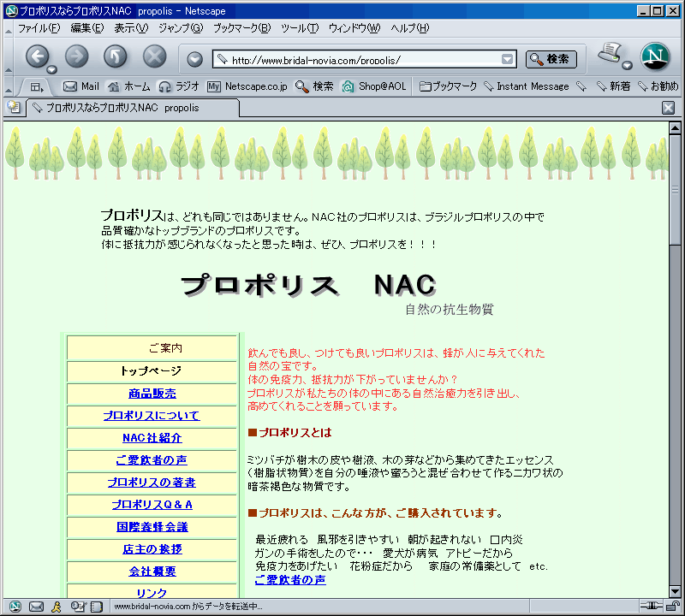
Task: Open the プロポリスQ&A link
Action: tap(152, 505)
